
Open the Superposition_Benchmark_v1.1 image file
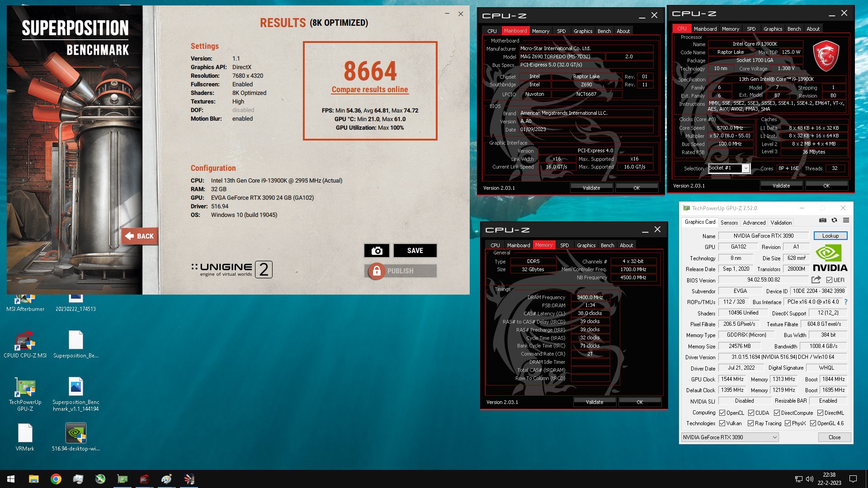pyautogui.click(x=76, y=394)
